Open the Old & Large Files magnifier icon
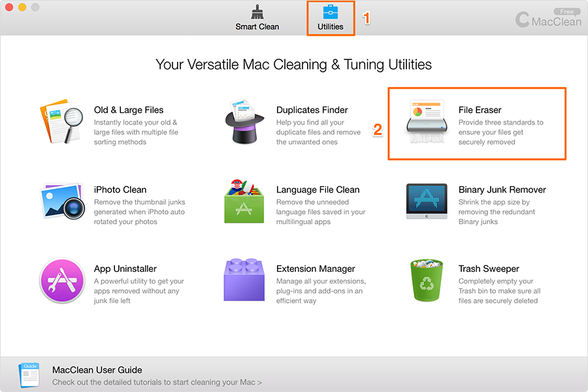Screen dimensions: 588x392 (61, 121)
